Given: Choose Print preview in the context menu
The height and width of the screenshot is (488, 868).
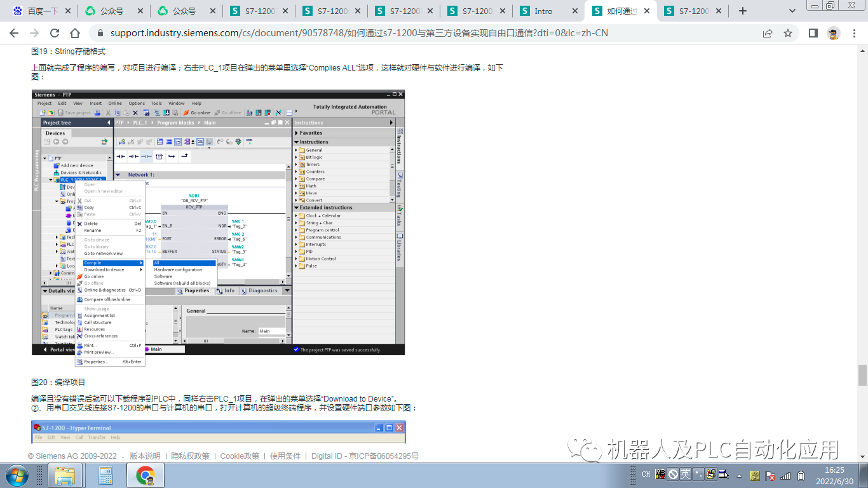Looking at the screenshot, I should pyautogui.click(x=110, y=352).
